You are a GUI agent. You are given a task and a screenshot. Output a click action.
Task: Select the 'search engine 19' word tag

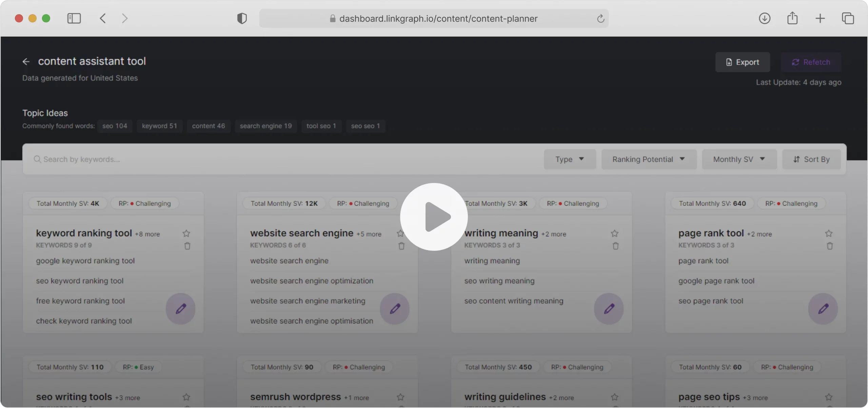point(266,126)
